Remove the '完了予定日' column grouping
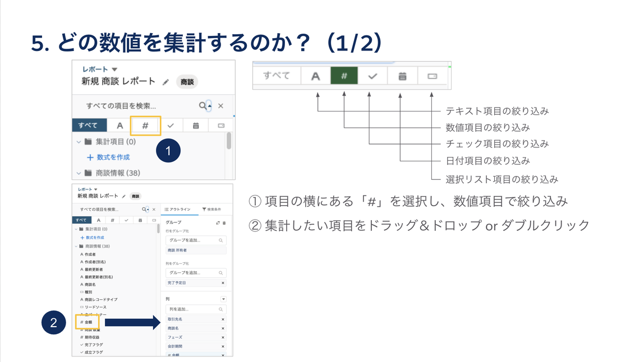Image resolution: width=644 pixels, height=362 pixels. pyautogui.click(x=223, y=283)
